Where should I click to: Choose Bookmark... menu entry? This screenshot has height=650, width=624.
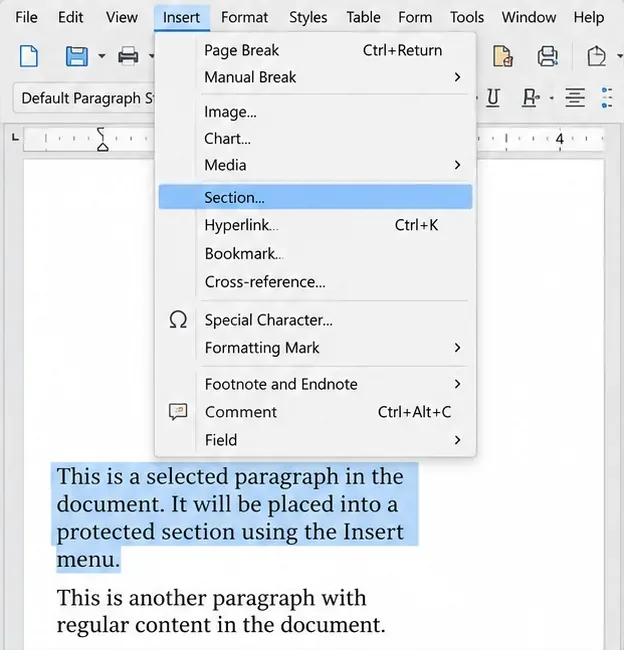click(315, 254)
